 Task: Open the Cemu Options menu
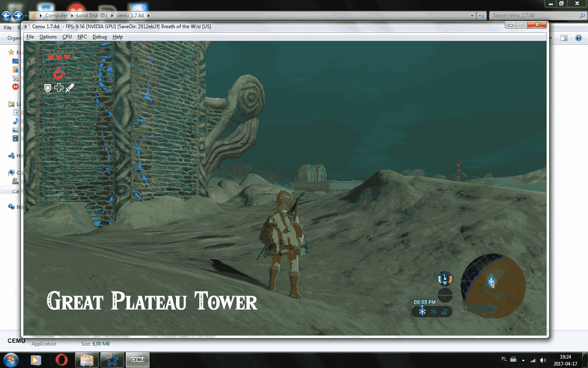(x=48, y=37)
